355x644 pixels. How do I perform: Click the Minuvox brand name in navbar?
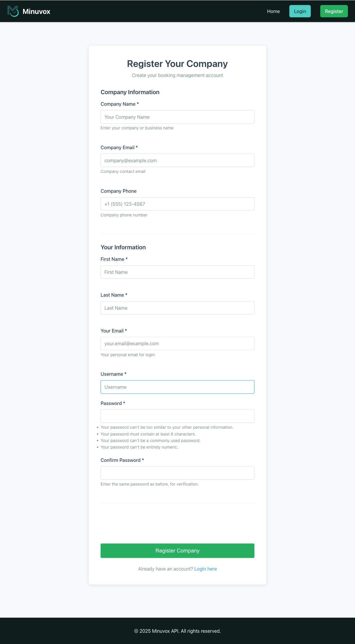[36, 11]
